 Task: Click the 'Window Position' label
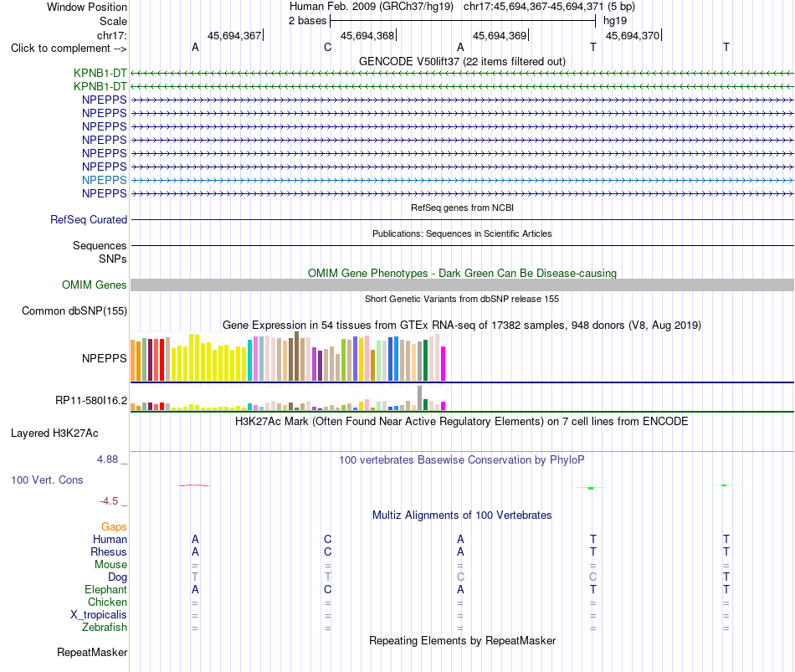[x=87, y=7]
